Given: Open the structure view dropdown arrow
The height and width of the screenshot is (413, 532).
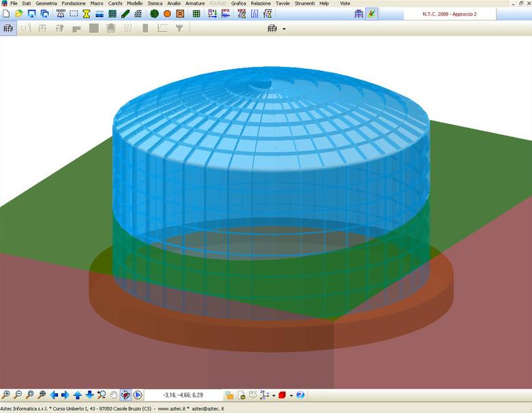Looking at the screenshot, I should pos(284,29).
